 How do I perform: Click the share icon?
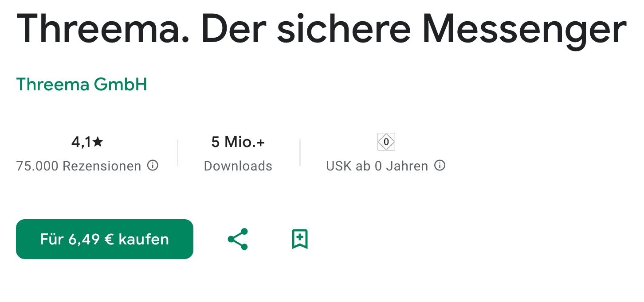pos(238,239)
